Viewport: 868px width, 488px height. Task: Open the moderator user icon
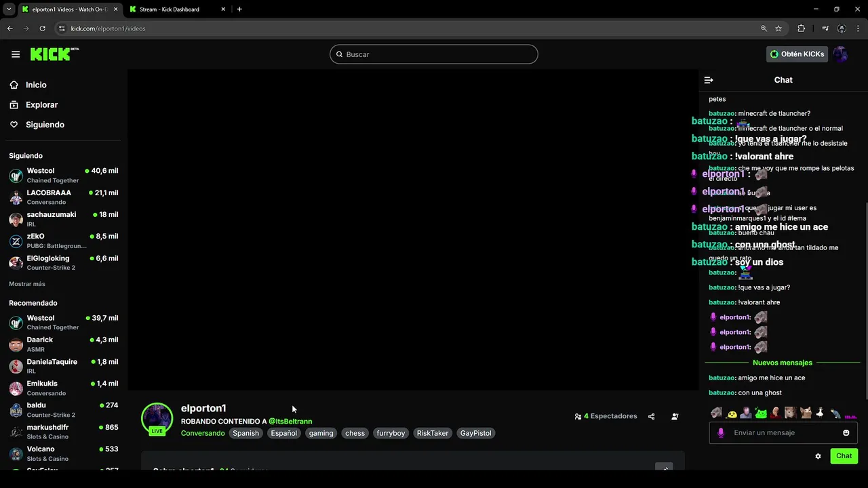(x=675, y=416)
